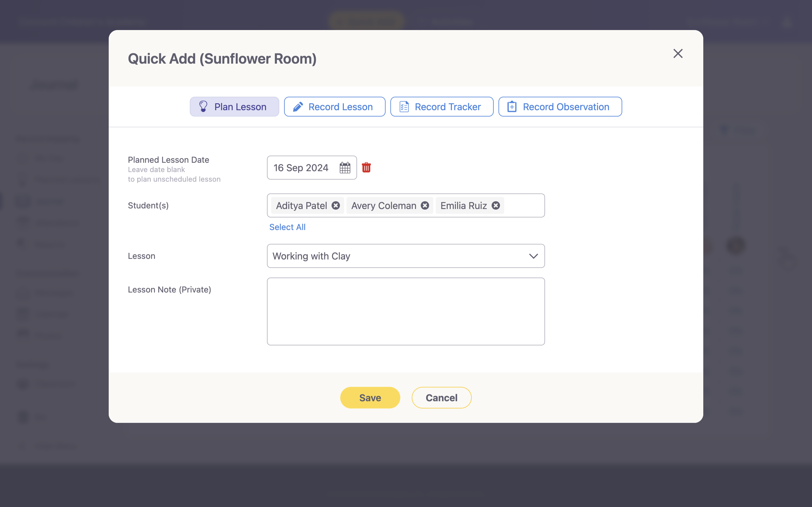This screenshot has height=507, width=812.
Task: Open the calendar date picker icon
Action: pos(345,168)
